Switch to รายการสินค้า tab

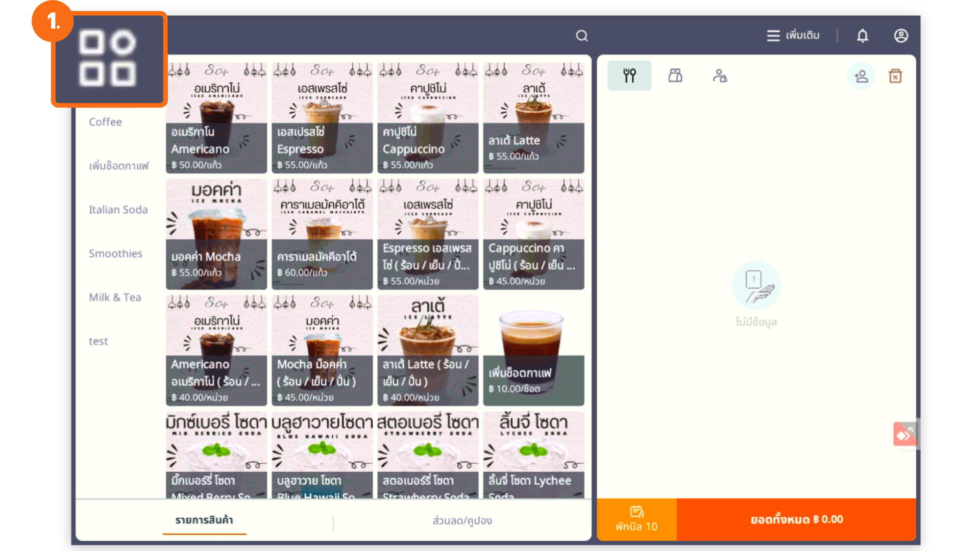(204, 520)
